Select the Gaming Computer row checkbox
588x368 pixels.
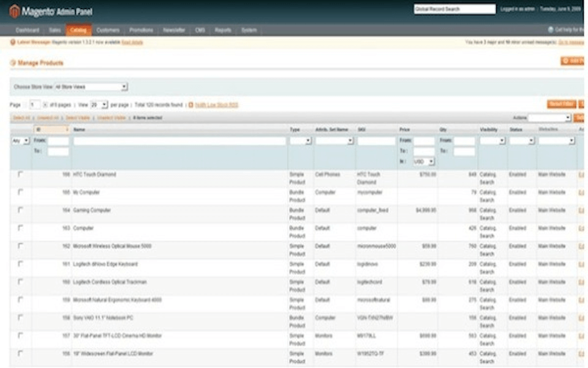click(20, 210)
